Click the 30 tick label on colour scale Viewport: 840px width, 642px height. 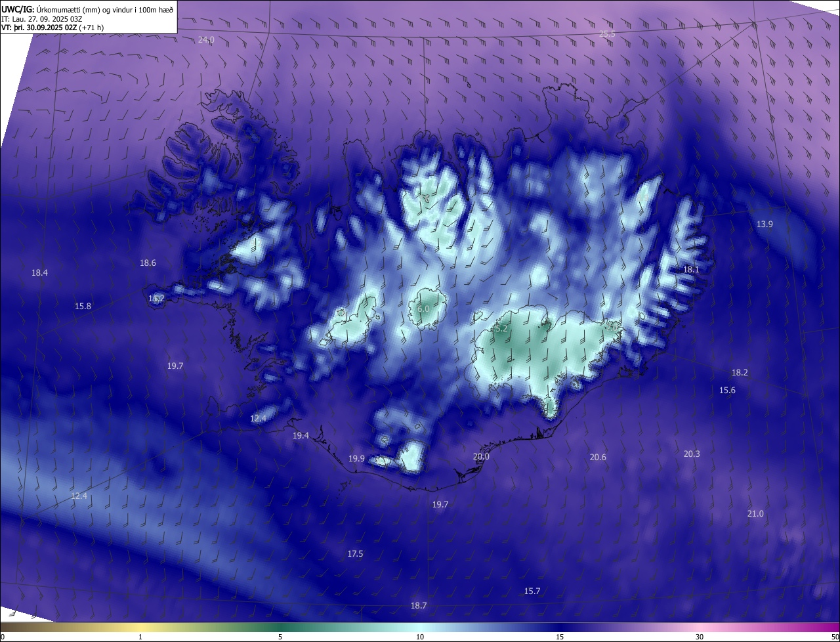pyautogui.click(x=700, y=637)
